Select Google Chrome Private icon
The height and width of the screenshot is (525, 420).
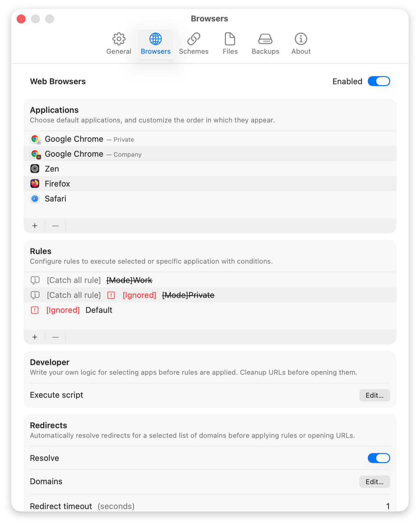pos(35,139)
